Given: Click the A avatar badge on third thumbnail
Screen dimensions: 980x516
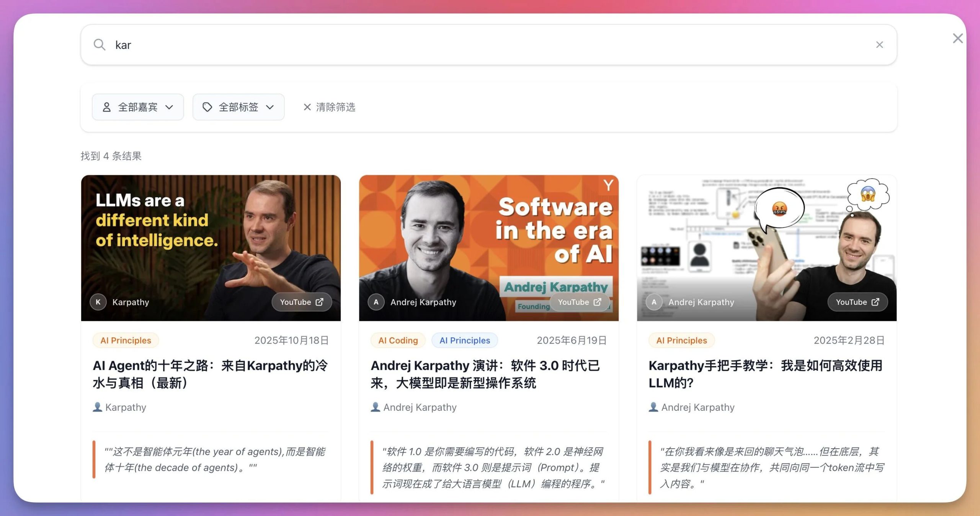Looking at the screenshot, I should tap(654, 302).
